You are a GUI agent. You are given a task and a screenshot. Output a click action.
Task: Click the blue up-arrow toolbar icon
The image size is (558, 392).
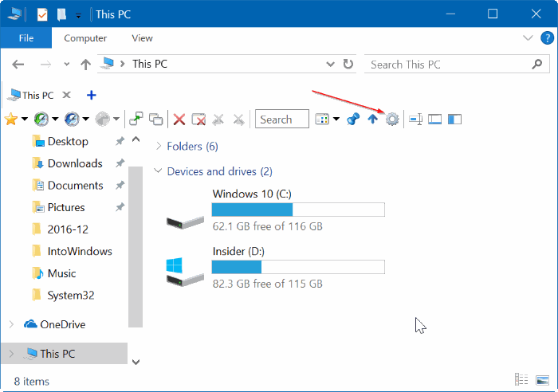(372, 120)
